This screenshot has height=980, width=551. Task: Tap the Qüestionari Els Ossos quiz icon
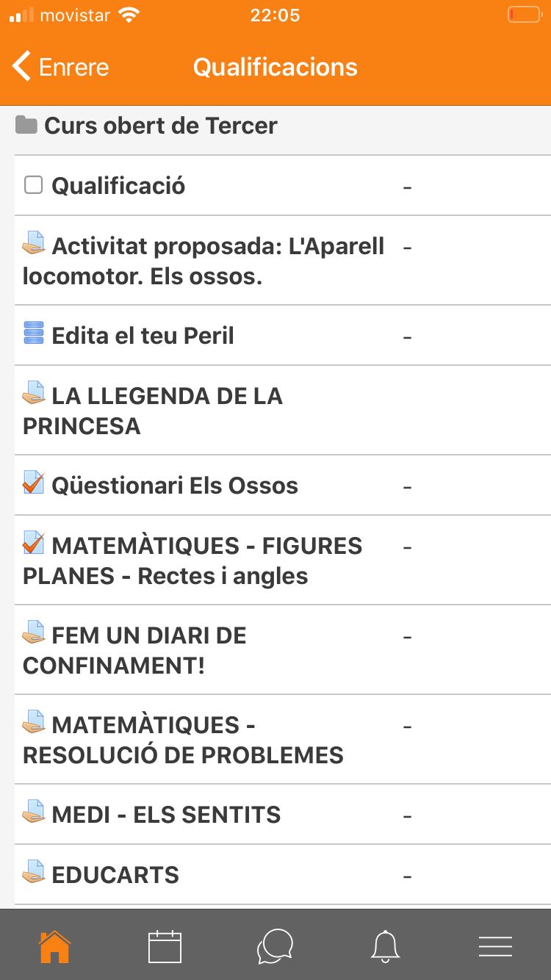34,483
